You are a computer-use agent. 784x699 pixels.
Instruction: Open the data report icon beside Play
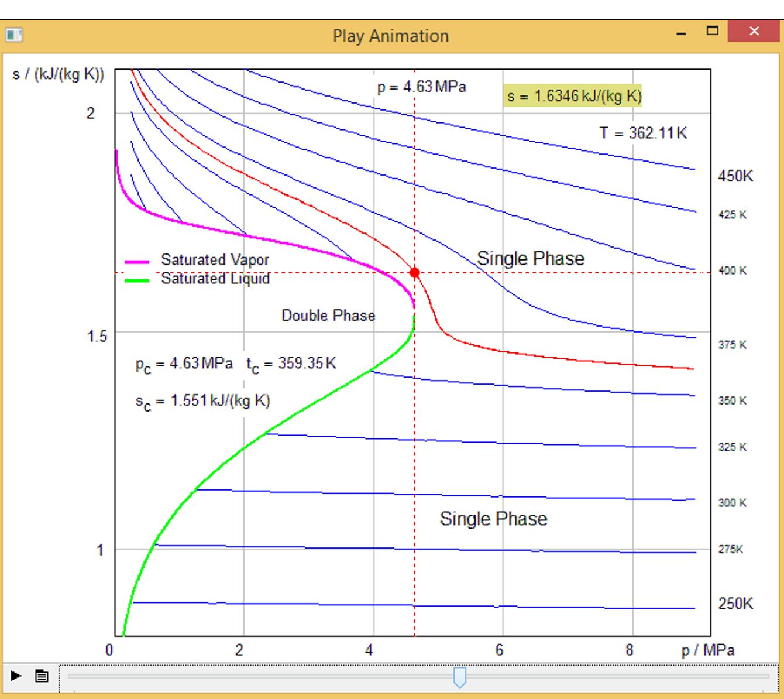tap(41, 676)
